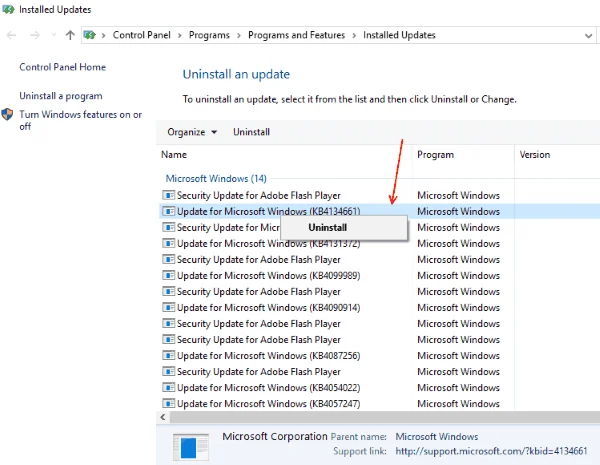600x465 pixels.
Task: Click the icon of the partially hidden Security Update for Micr row
Action: [168, 227]
